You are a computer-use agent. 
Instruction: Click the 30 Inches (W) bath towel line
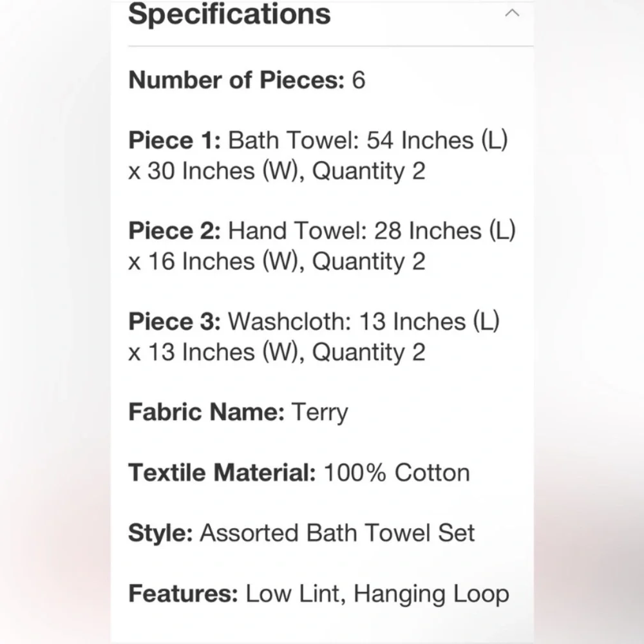click(277, 171)
